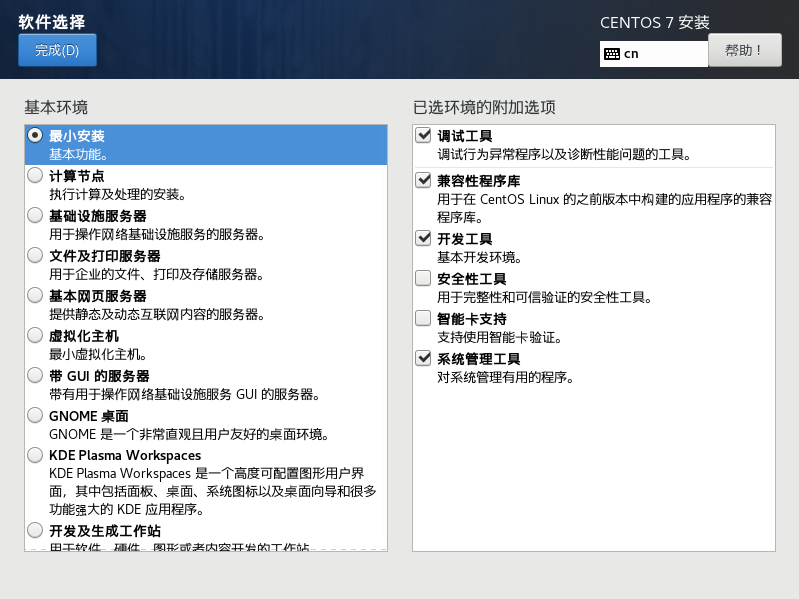Click description 调试行为异常程序以及诊断性能问题的工具。
The image size is (799, 599).
click(564, 154)
